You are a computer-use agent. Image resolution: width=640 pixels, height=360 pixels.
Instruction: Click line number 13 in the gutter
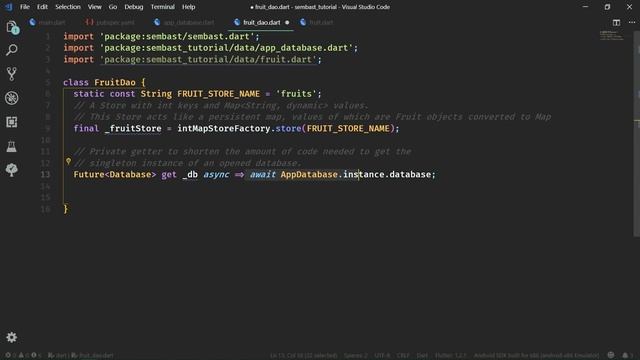[45, 175]
